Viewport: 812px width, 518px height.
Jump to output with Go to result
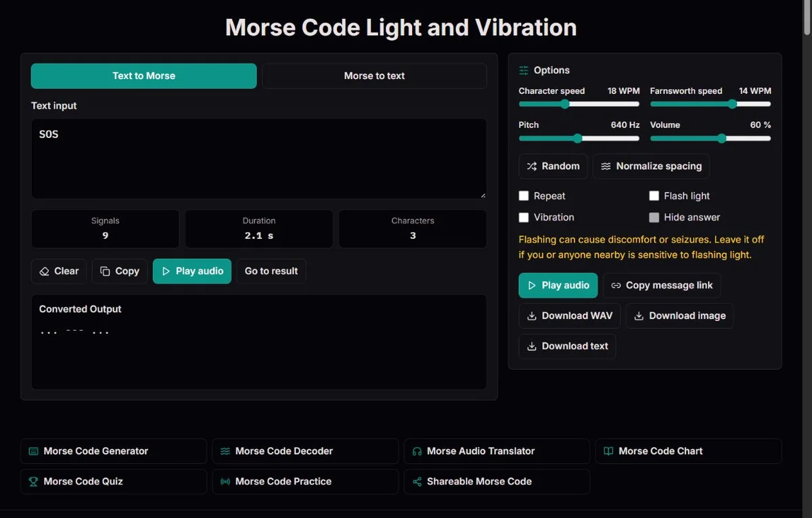271,271
